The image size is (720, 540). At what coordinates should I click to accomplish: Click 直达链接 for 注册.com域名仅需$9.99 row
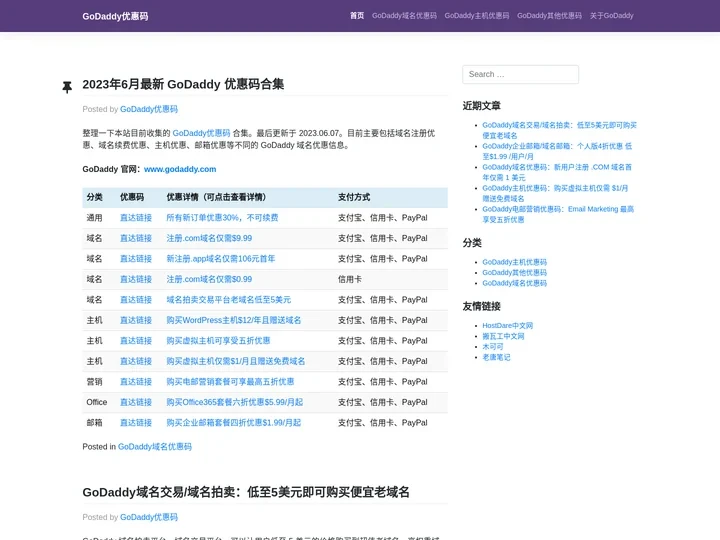click(x=136, y=238)
